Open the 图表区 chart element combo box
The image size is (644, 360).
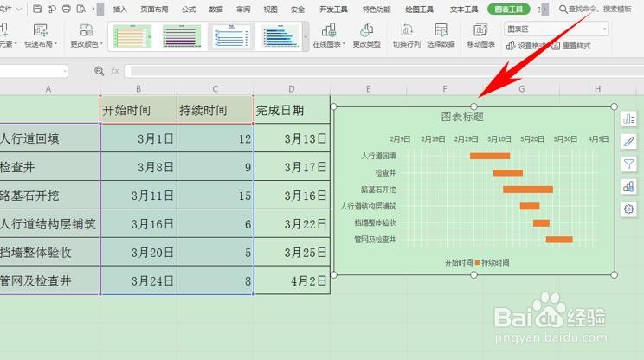[x=556, y=29]
